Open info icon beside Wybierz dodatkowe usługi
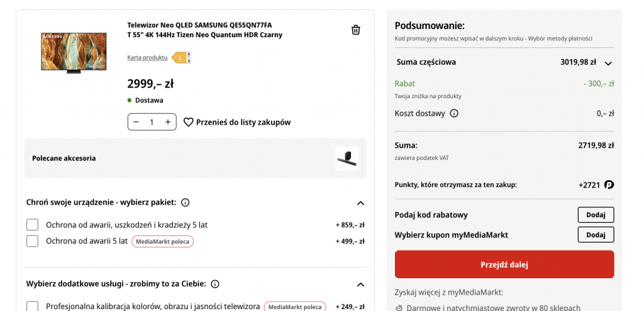This screenshot has height=311, width=644. [215, 284]
